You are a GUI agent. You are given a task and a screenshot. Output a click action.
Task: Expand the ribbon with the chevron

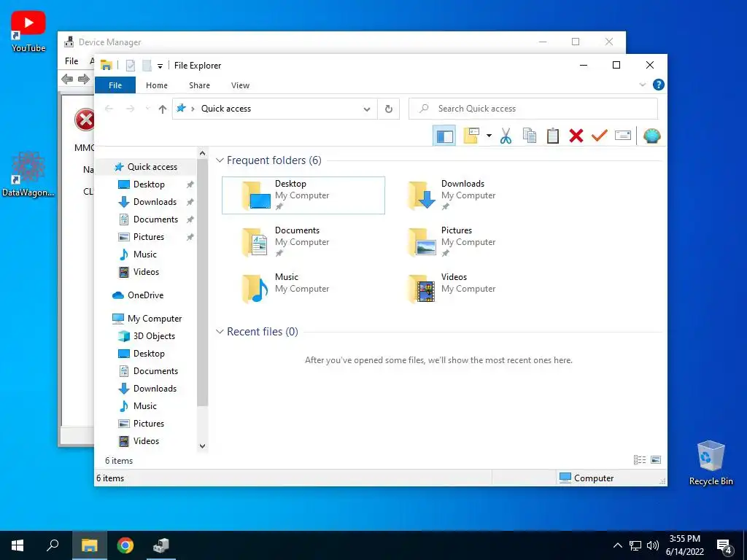tap(642, 85)
